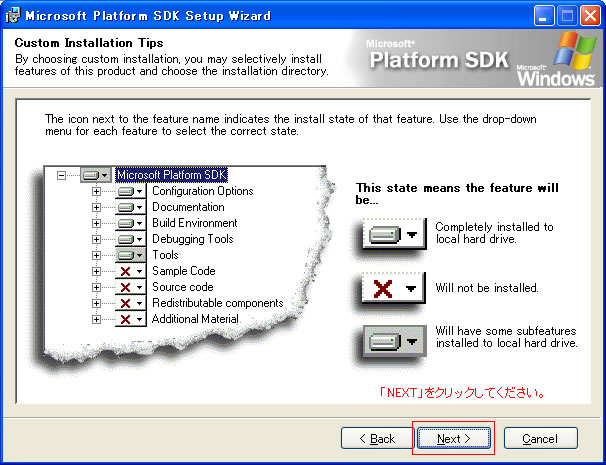Open install-state dropdown for Tools

pyautogui.click(x=131, y=255)
